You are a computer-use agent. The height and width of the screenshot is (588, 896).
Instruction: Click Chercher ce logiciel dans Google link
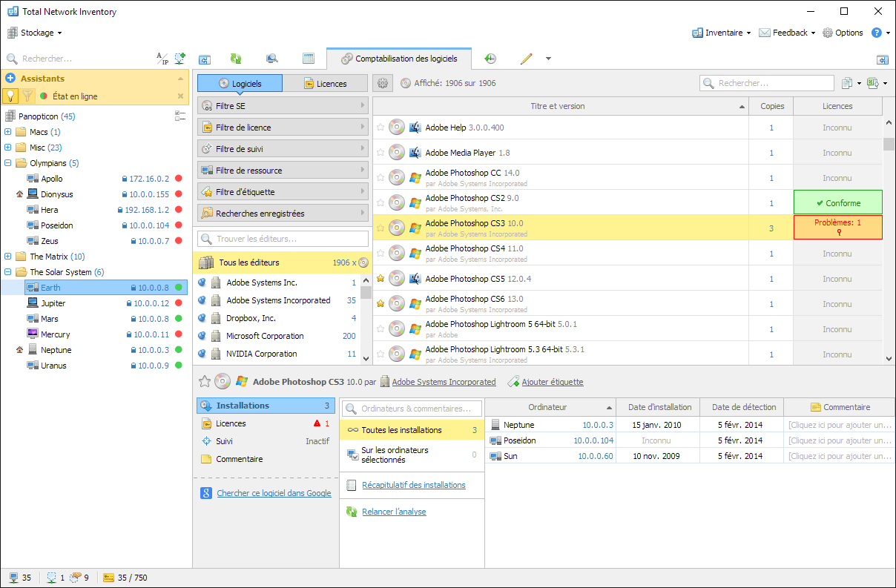point(274,493)
